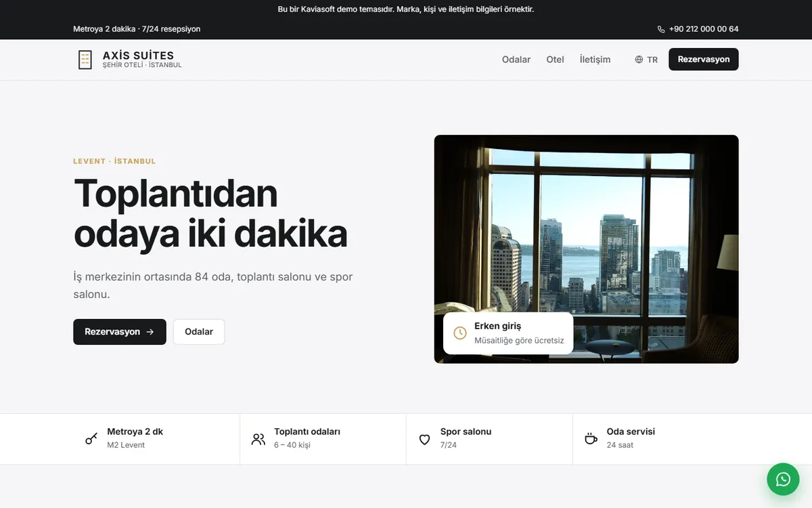Screen dimensions: 812x508
Task: Click the ŞEHİR OTELİ · İSTANBUL tagline
Action: (x=142, y=65)
